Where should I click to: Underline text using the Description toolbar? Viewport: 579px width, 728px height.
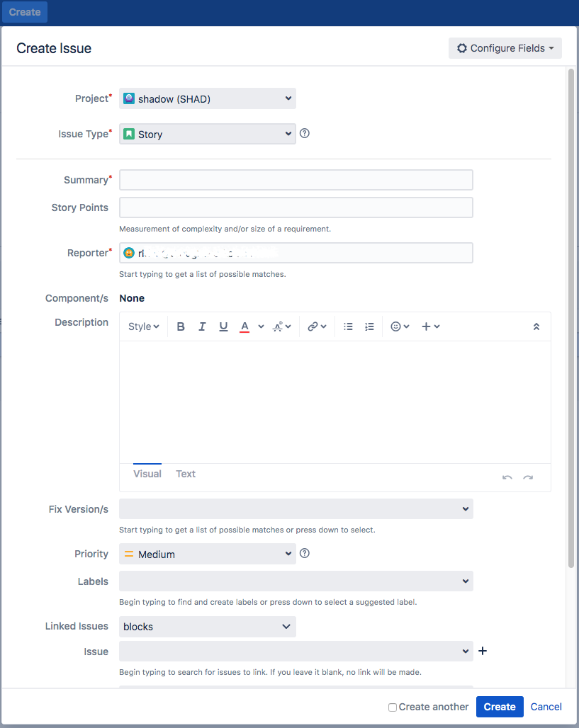(223, 326)
